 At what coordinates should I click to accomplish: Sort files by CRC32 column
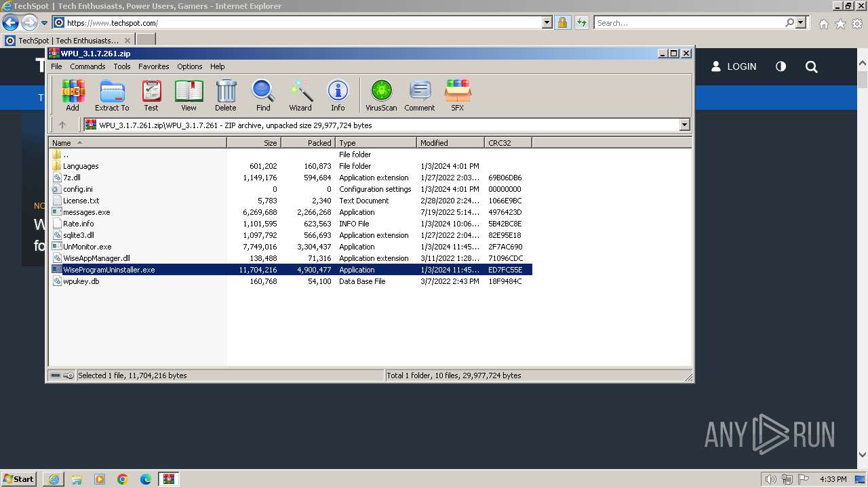[x=508, y=143]
